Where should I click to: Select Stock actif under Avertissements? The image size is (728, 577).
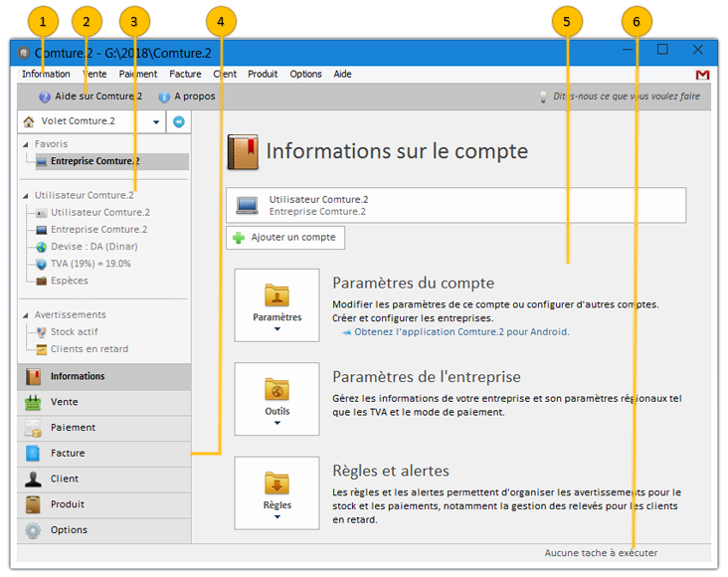pyautogui.click(x=74, y=332)
